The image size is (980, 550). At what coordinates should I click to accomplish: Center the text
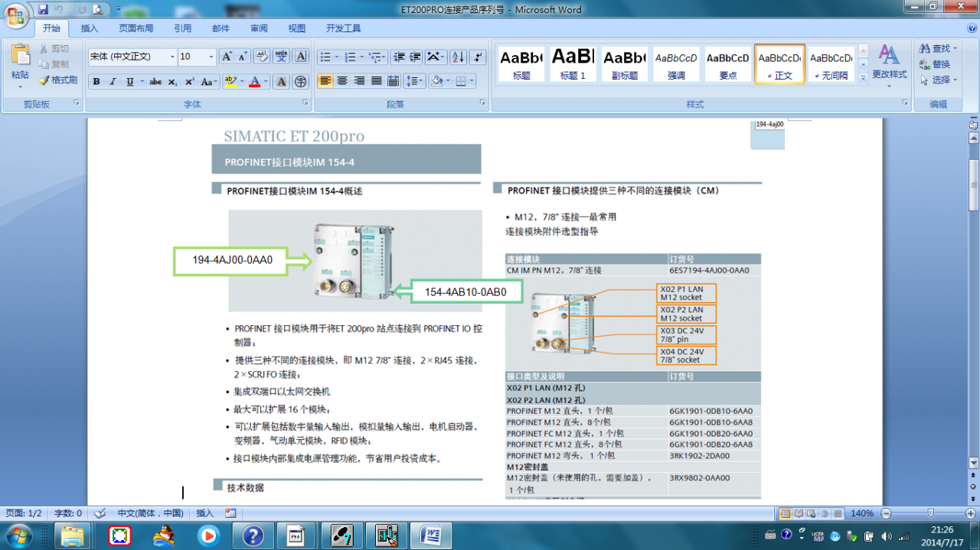point(342,81)
